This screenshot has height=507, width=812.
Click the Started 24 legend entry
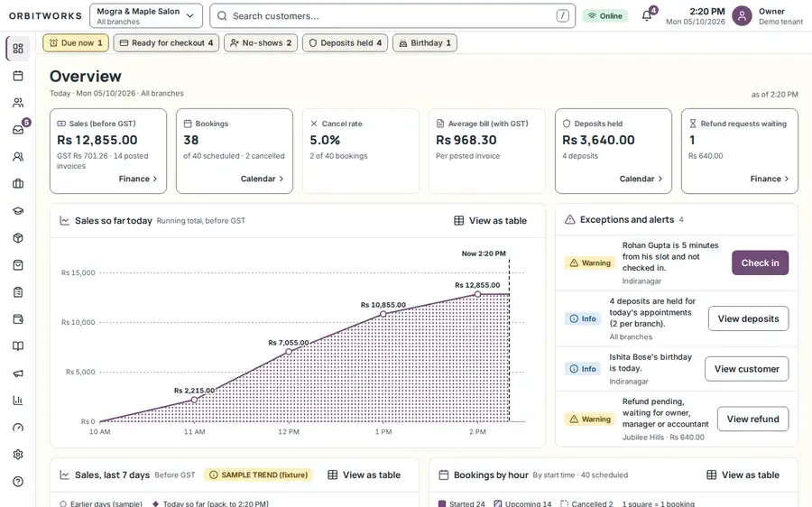(462, 503)
